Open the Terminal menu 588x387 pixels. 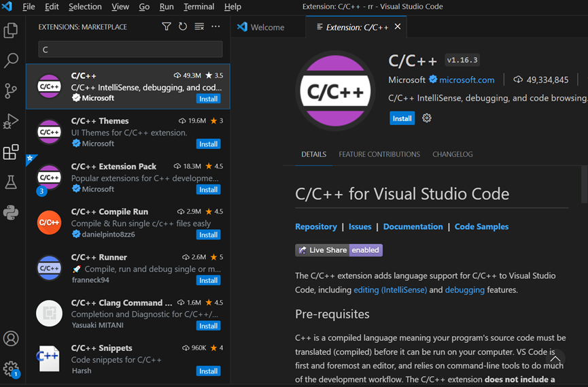click(199, 6)
